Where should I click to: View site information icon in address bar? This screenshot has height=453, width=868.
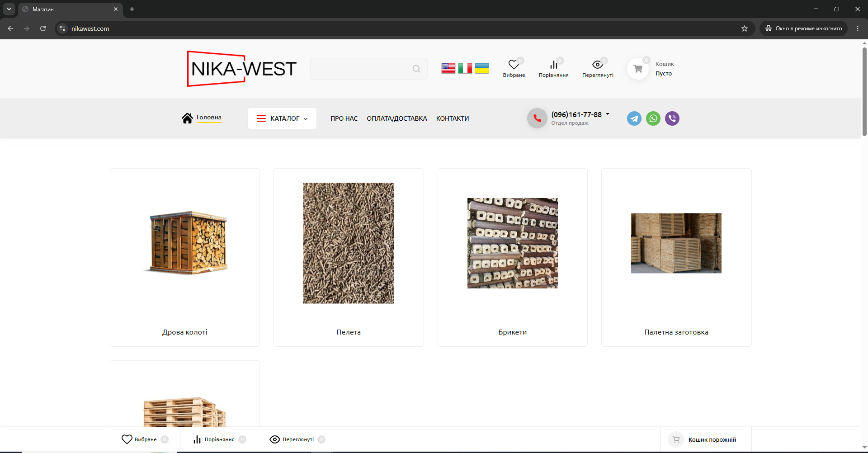point(62,28)
